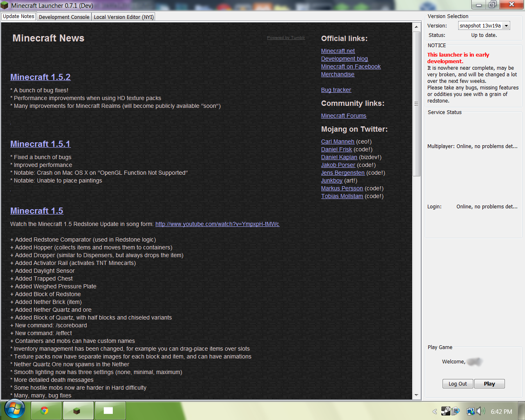Click the Steam tray icon
The image size is (525, 420).
[x=445, y=411]
